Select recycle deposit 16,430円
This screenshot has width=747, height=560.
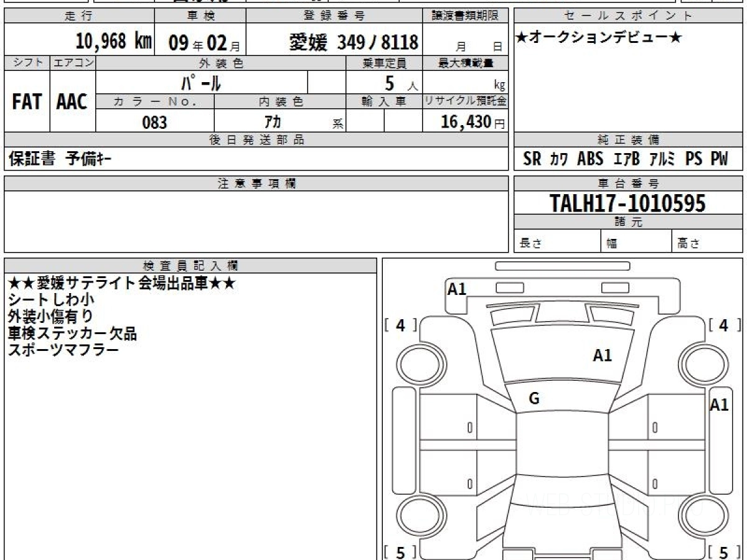tap(472, 122)
